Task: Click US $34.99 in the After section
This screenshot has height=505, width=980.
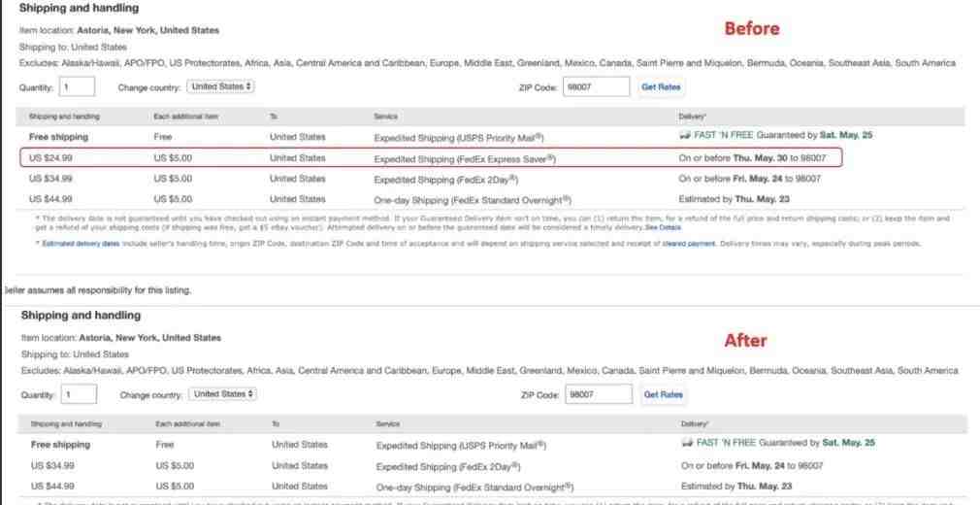Action: coord(52,465)
